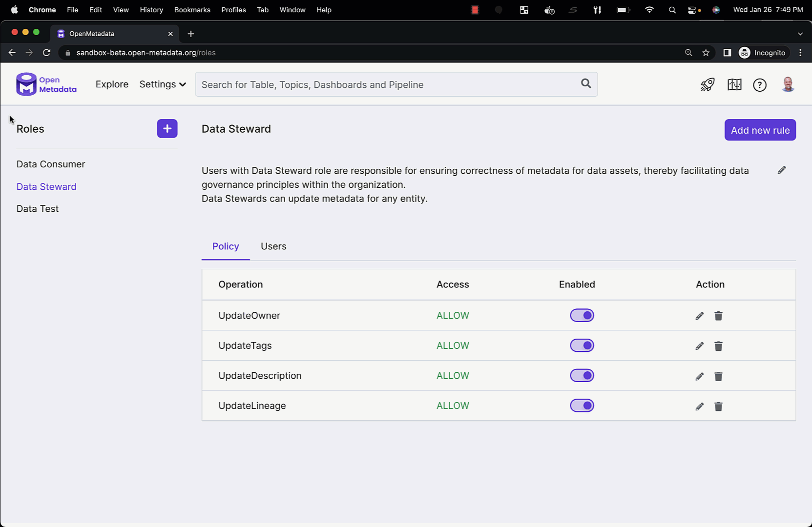Open the map tour icon in header
The image size is (812, 527).
pos(734,85)
